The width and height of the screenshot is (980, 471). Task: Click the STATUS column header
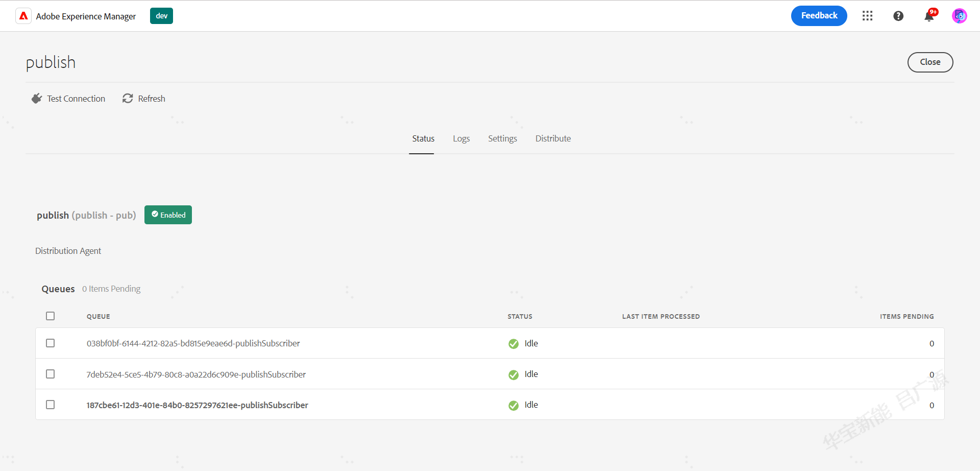click(x=520, y=316)
